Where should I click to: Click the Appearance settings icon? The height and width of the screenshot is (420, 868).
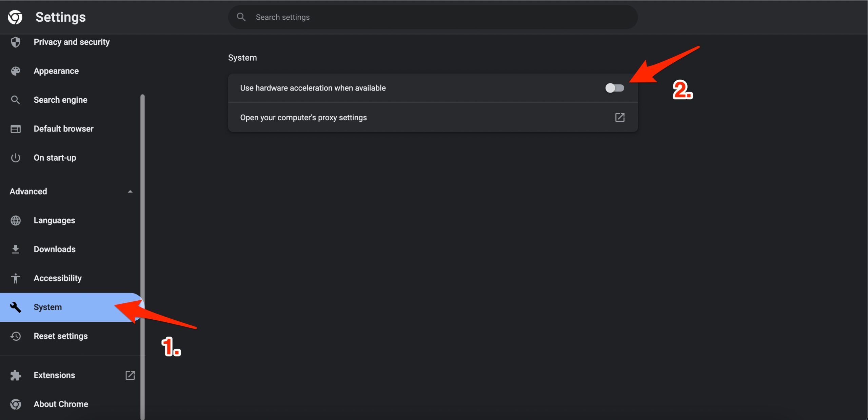[x=15, y=71]
